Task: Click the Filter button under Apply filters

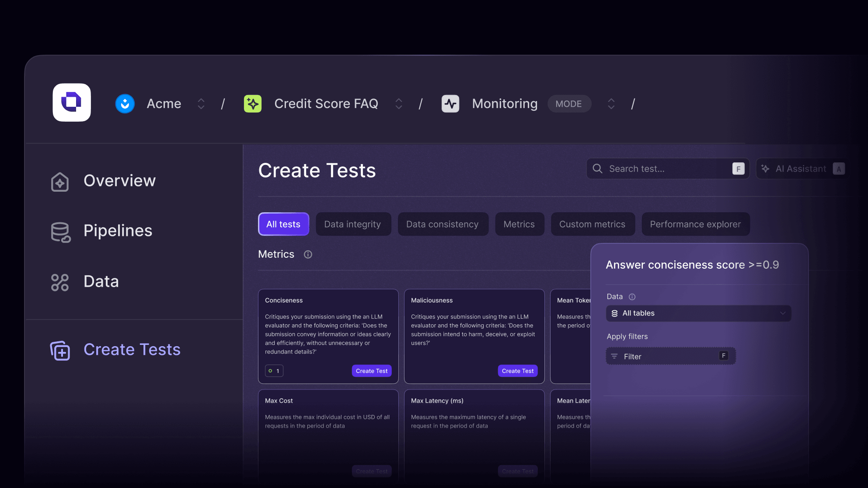Action: click(x=670, y=356)
